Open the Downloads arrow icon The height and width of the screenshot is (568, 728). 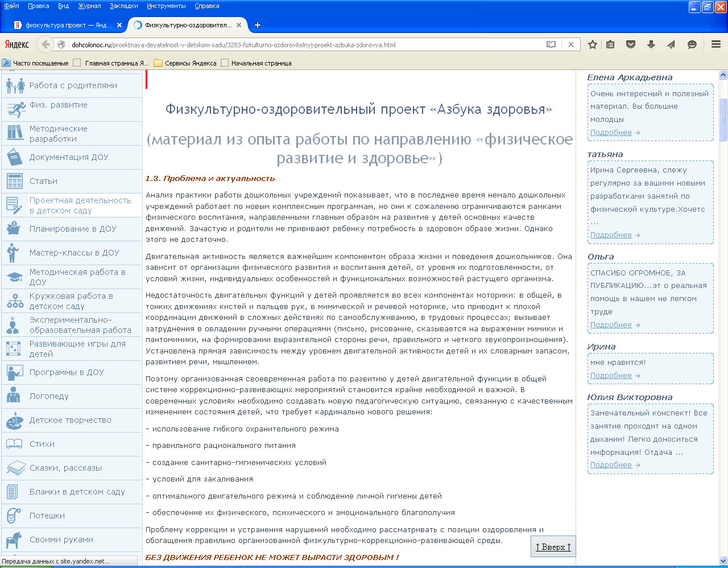(651, 44)
